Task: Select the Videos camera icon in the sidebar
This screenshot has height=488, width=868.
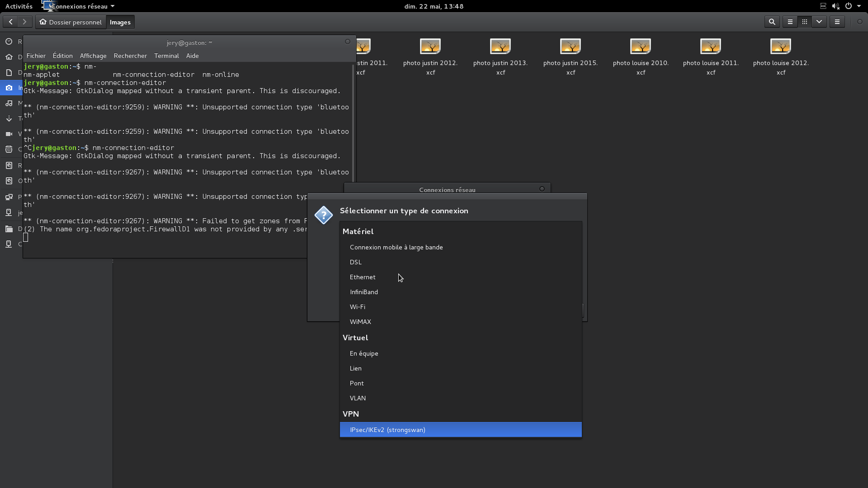Action: (x=9, y=134)
